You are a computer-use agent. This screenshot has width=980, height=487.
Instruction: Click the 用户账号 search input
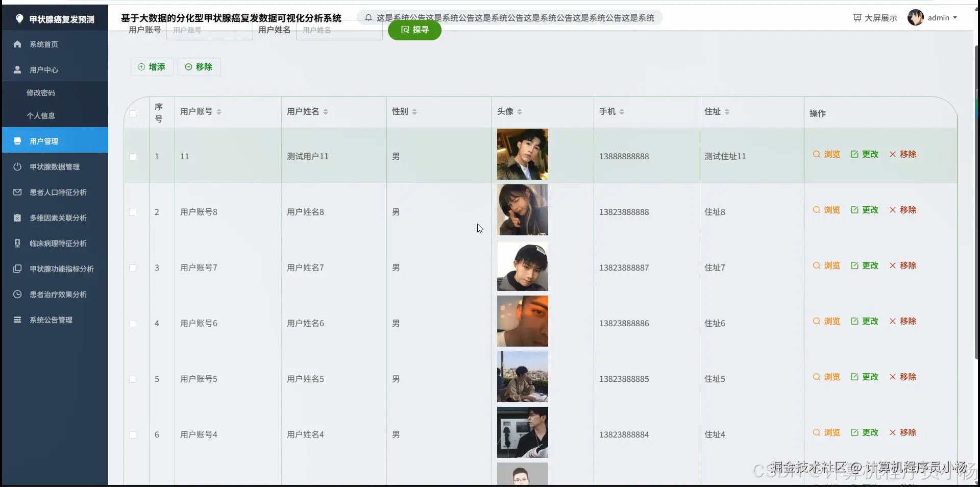pos(209,30)
